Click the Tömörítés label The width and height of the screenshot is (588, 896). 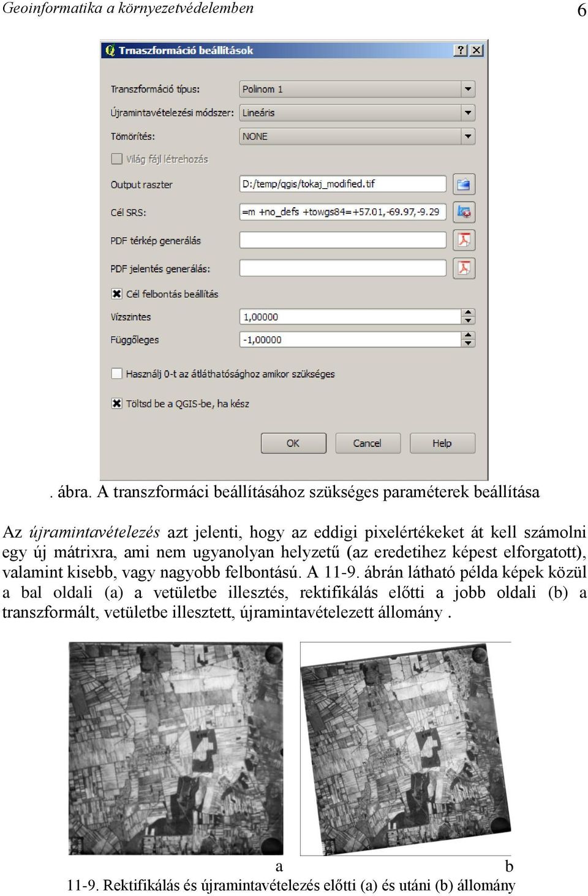132,136
